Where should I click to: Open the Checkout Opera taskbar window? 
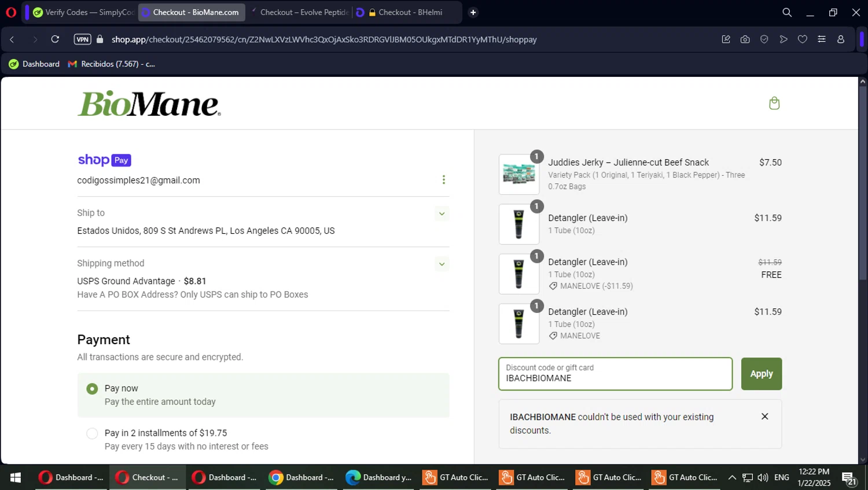(148, 477)
